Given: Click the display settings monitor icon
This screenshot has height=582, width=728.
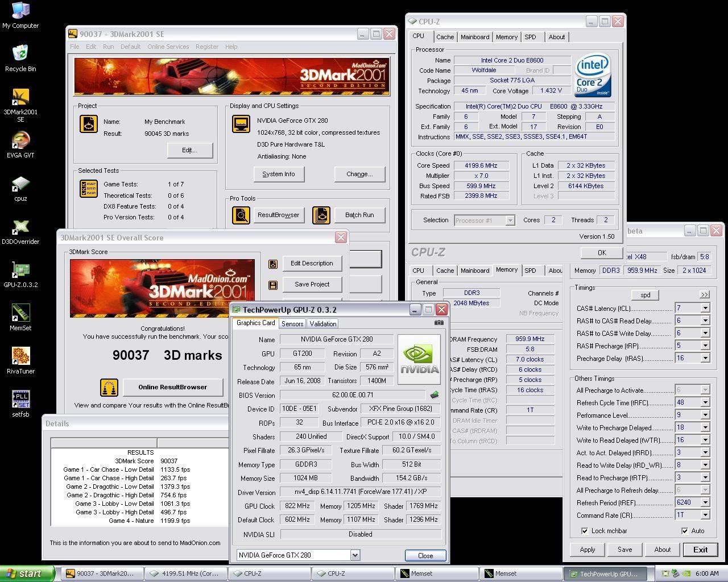Looking at the screenshot, I should (241, 124).
